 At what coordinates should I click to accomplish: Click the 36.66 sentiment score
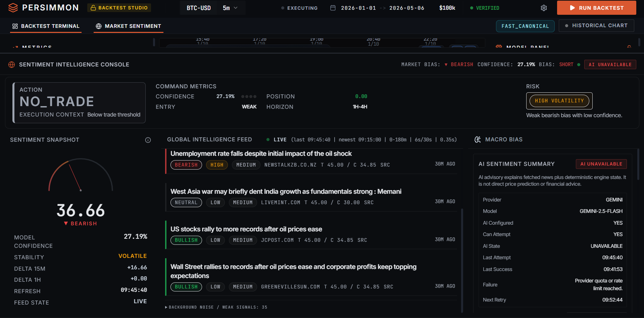[81, 211]
